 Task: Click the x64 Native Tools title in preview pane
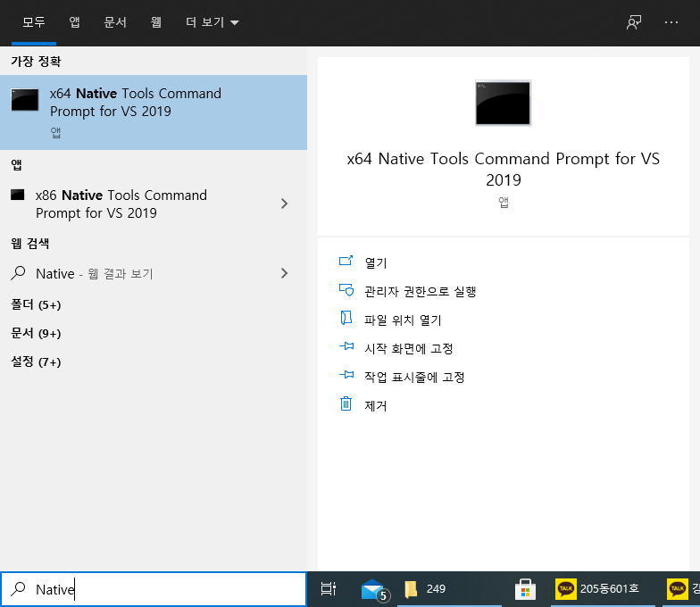pyautogui.click(x=504, y=170)
